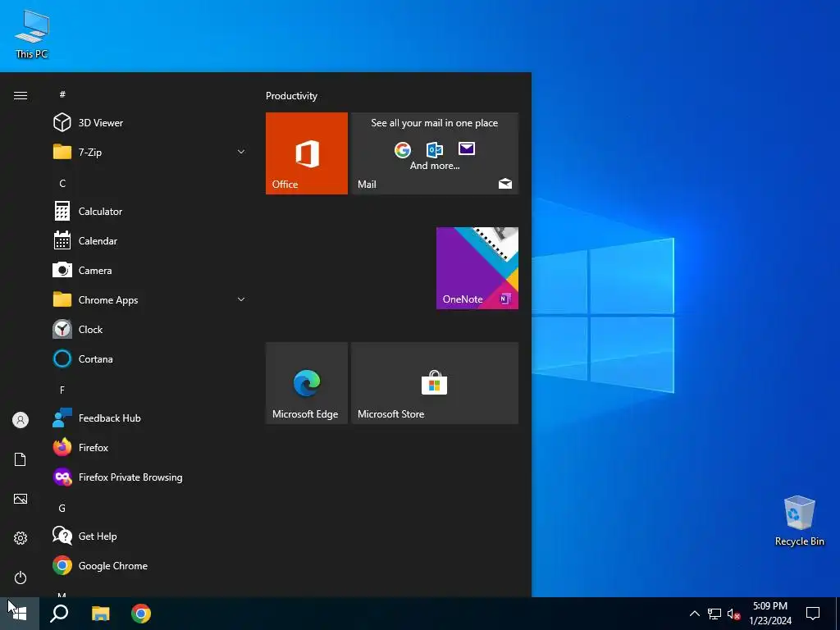The image size is (840, 630).
Task: Launch Calculator app
Action: click(150, 211)
